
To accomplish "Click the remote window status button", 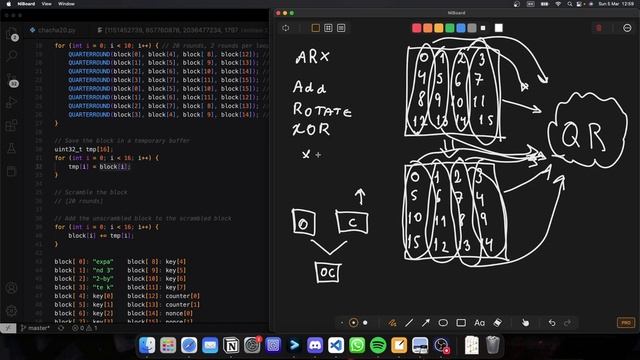I will click(x=8, y=328).
